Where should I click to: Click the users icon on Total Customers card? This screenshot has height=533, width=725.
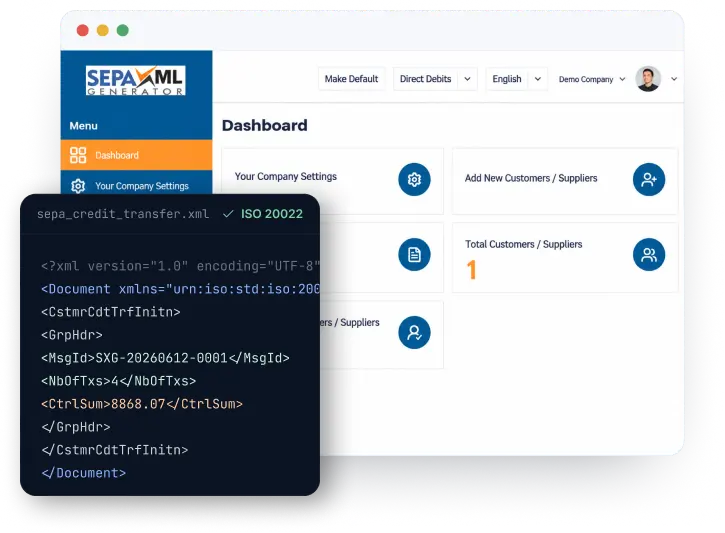pos(649,254)
